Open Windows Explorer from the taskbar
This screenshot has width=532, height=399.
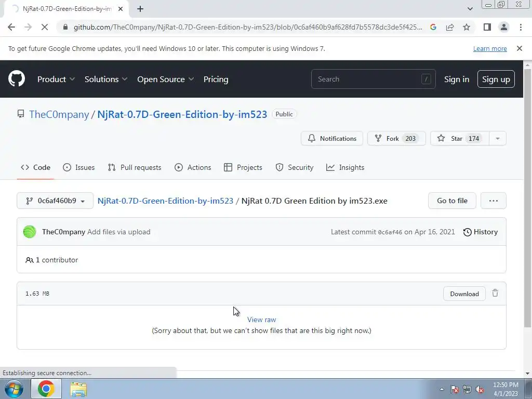(x=78, y=389)
